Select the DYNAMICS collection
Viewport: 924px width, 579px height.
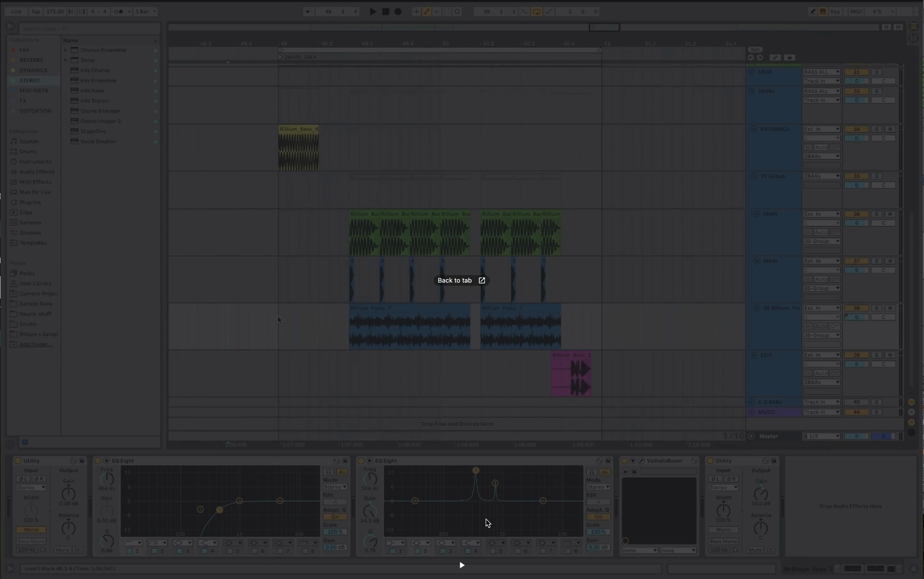[33, 71]
